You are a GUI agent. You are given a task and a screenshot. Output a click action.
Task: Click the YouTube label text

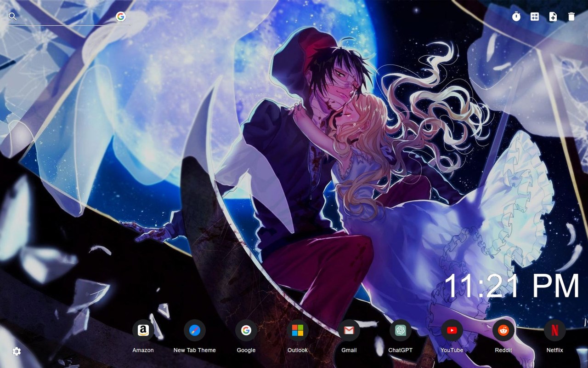452,350
